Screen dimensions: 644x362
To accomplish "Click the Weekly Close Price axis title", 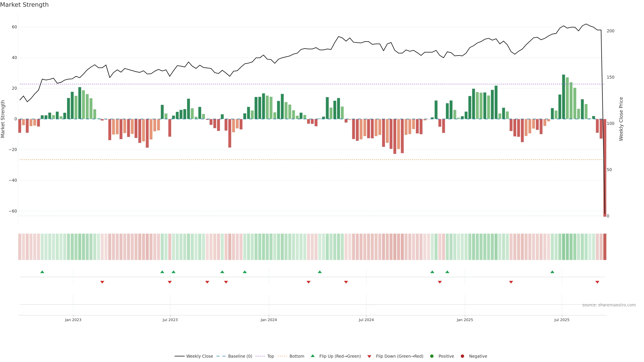I will [x=621, y=119].
